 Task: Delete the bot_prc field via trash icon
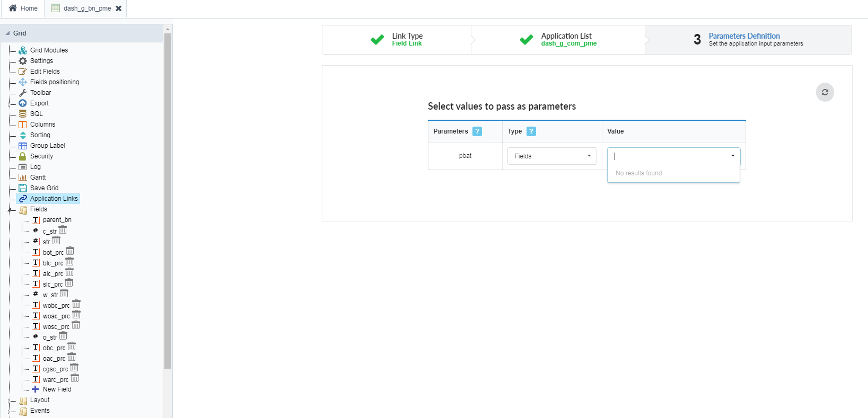70,251
